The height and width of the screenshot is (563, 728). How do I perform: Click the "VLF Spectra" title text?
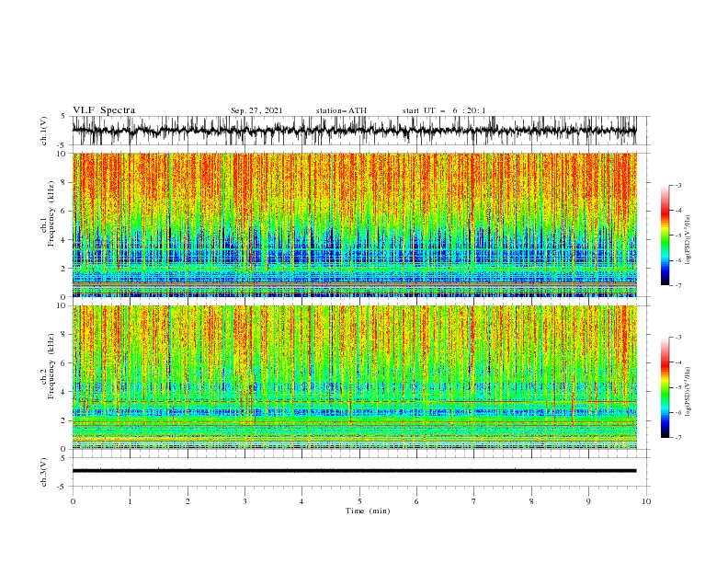point(104,110)
